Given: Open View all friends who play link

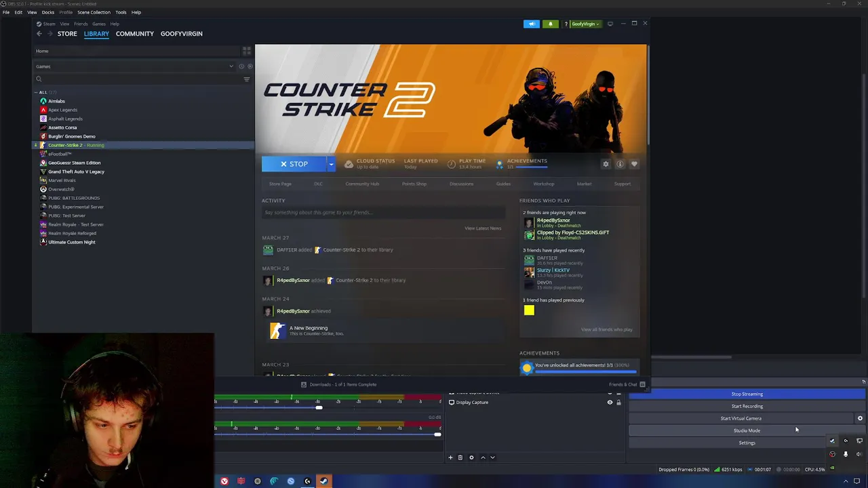Looking at the screenshot, I should [x=606, y=329].
